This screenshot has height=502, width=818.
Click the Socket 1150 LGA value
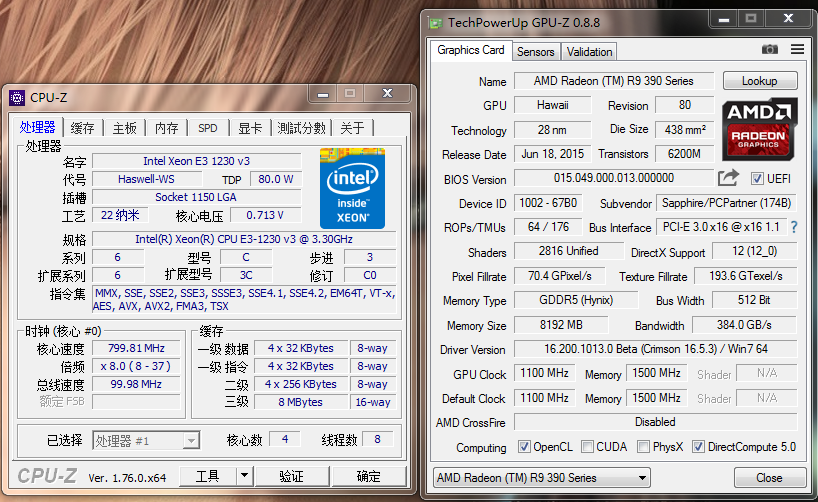pos(197,197)
